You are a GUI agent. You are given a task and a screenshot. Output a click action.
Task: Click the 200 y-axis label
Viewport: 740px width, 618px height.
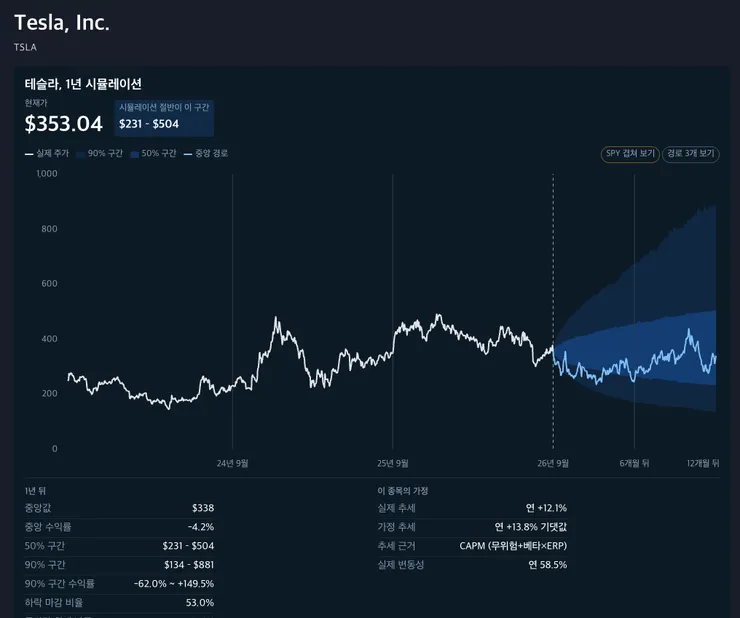[49, 393]
